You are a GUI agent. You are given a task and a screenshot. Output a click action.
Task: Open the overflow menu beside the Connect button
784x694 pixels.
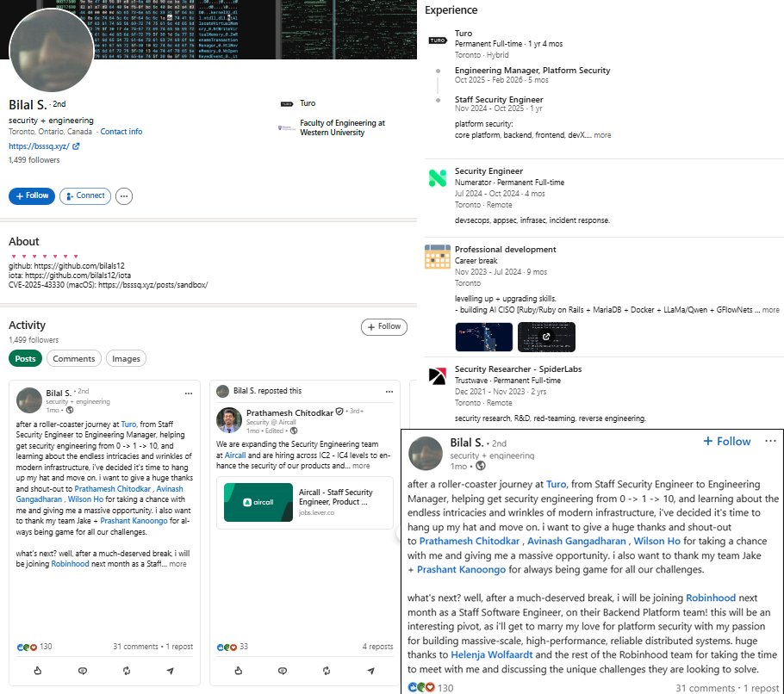click(124, 195)
